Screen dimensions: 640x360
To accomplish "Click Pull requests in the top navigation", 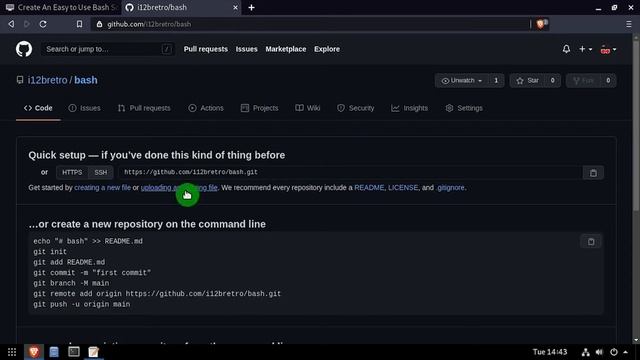I will click(206, 49).
